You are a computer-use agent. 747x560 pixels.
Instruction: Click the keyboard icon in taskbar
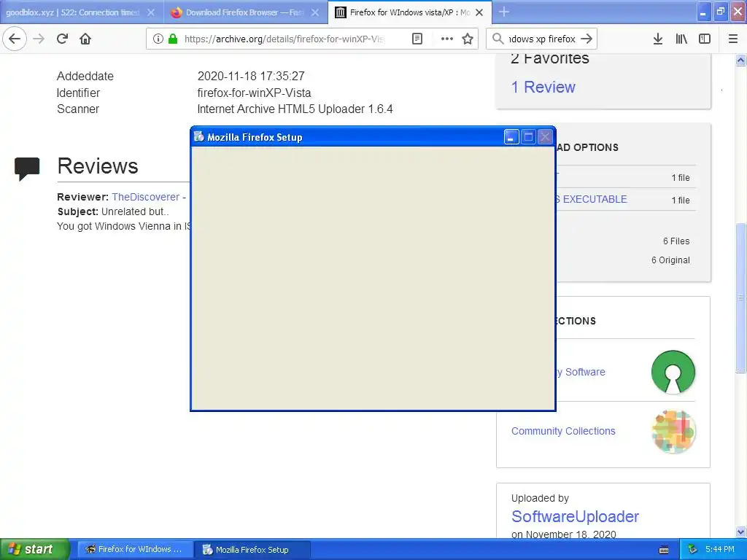[x=664, y=550]
